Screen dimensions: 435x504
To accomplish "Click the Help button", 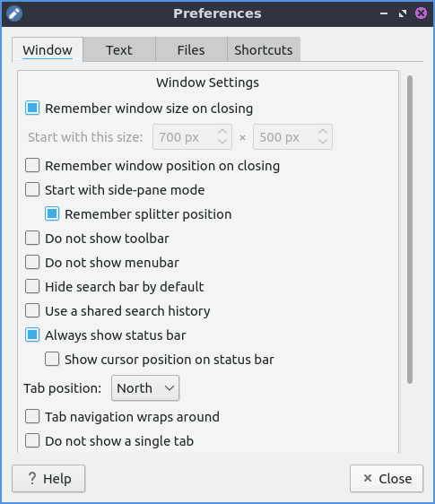I will tap(48, 478).
